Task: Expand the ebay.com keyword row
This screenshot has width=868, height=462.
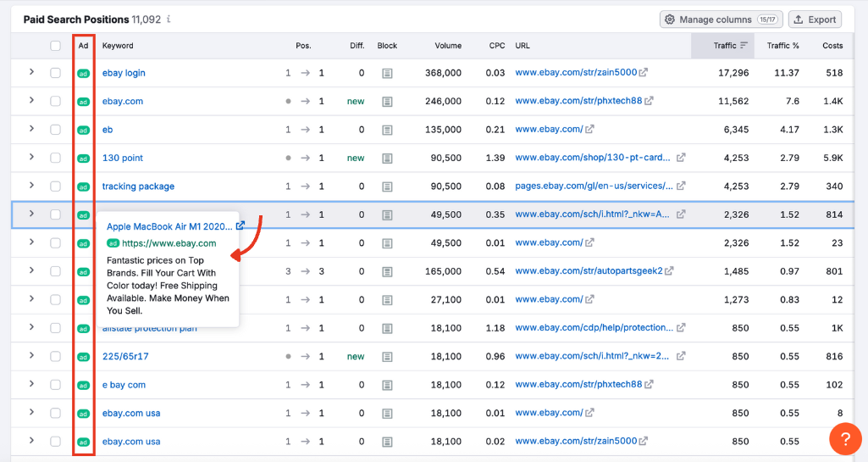Action: 31,101
